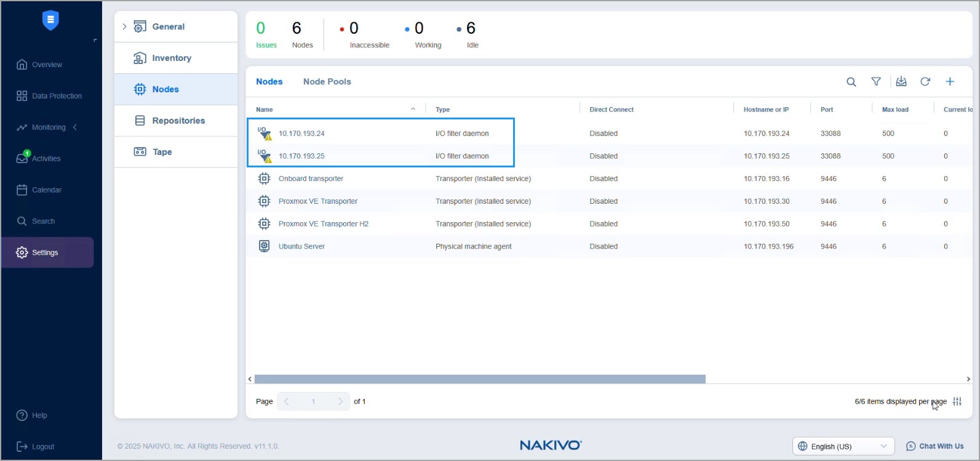Viewport: 980px width, 461px height.
Task: Click Logout in the sidebar
Action: pyautogui.click(x=36, y=447)
